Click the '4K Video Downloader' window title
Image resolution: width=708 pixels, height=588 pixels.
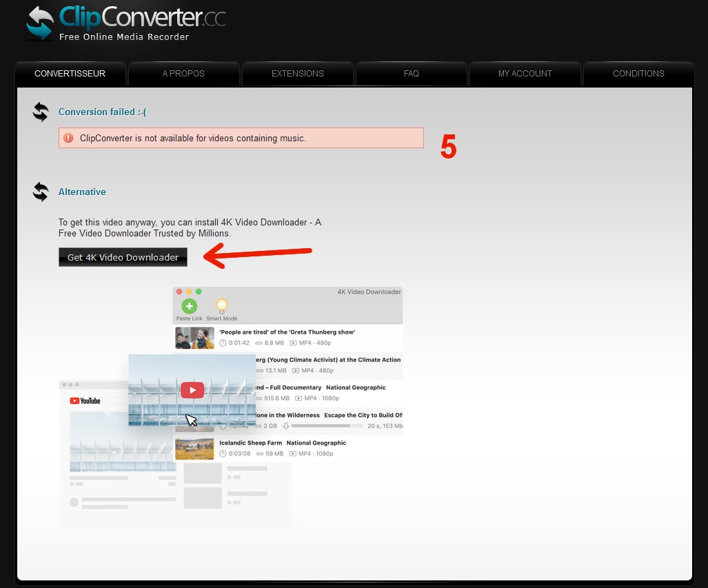pyautogui.click(x=370, y=292)
